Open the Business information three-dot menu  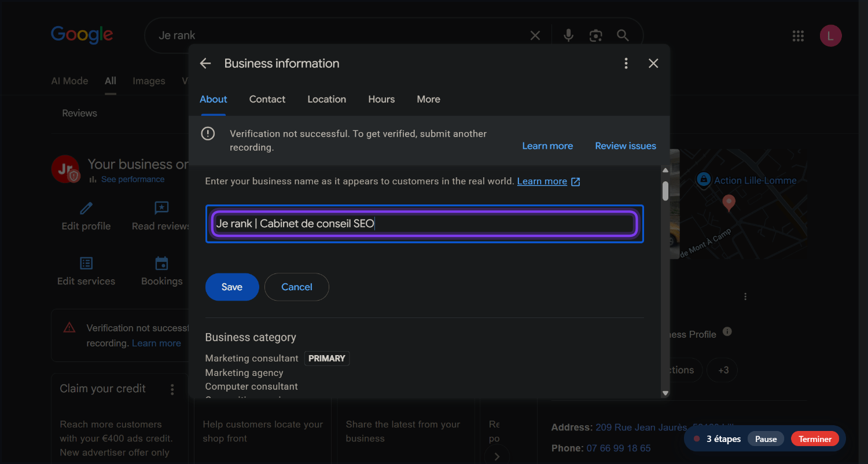[x=626, y=64]
